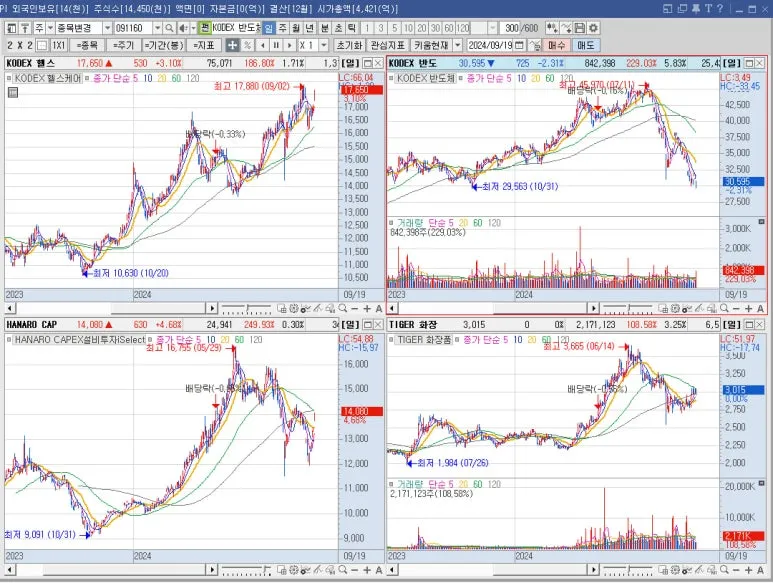The height and width of the screenshot is (583, 773).
Task: Click the pause playback button
Action: pos(276,45)
